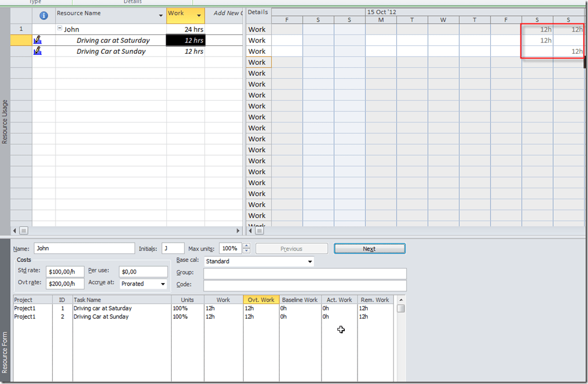Open the Accrue at dropdown

click(163, 284)
